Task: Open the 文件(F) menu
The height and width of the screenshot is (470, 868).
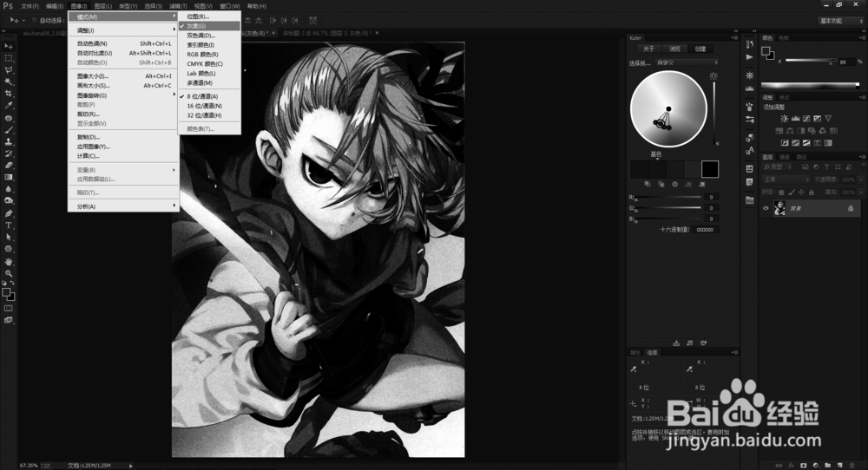Action: [30, 6]
